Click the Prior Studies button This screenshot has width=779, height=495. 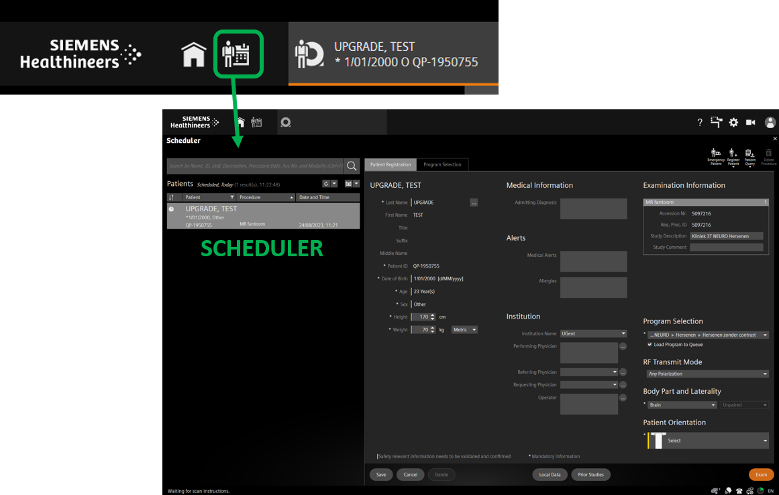[590, 474]
